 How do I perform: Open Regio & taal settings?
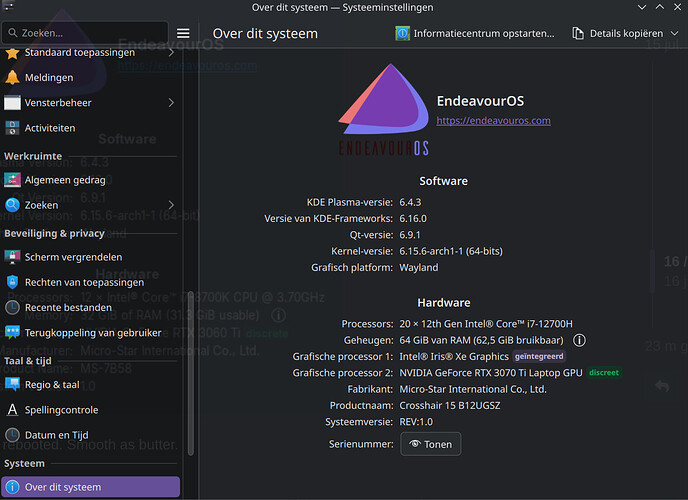tap(91, 385)
